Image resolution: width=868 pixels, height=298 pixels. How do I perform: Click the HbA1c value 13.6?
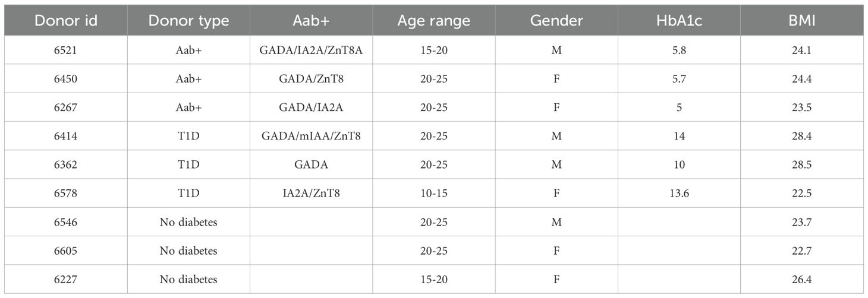point(679,193)
